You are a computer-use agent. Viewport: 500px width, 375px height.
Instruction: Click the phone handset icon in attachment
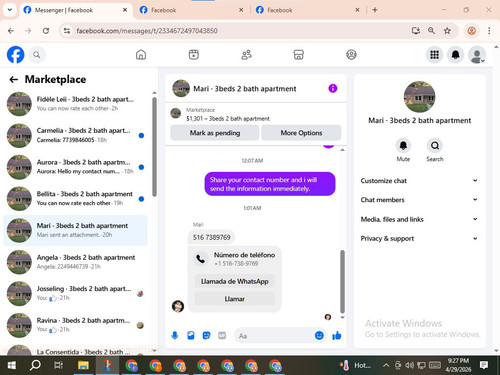tap(201, 259)
